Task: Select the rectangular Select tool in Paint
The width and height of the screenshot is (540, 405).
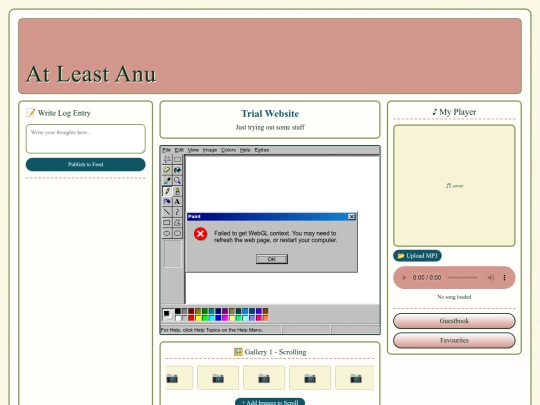Action: point(177,159)
